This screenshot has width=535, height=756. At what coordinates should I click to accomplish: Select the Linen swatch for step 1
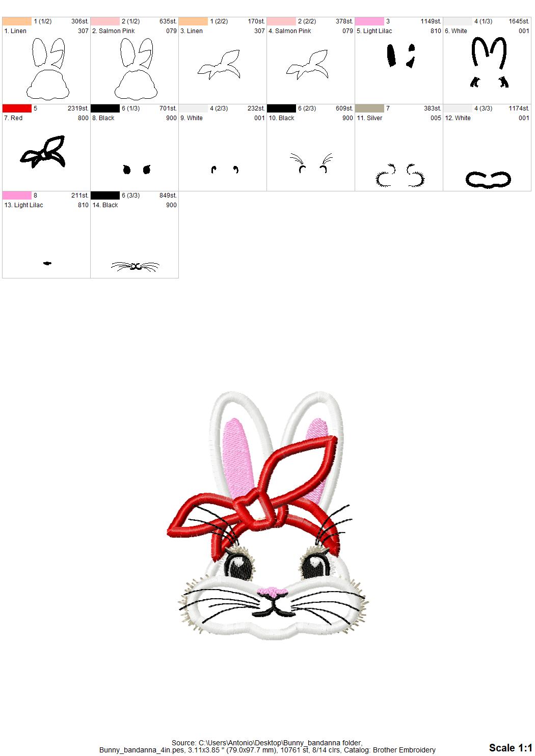point(17,21)
